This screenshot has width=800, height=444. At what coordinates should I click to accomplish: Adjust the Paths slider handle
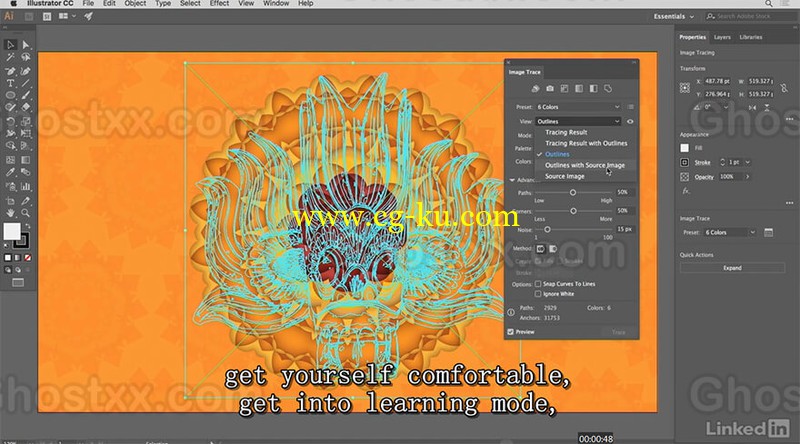(x=572, y=192)
